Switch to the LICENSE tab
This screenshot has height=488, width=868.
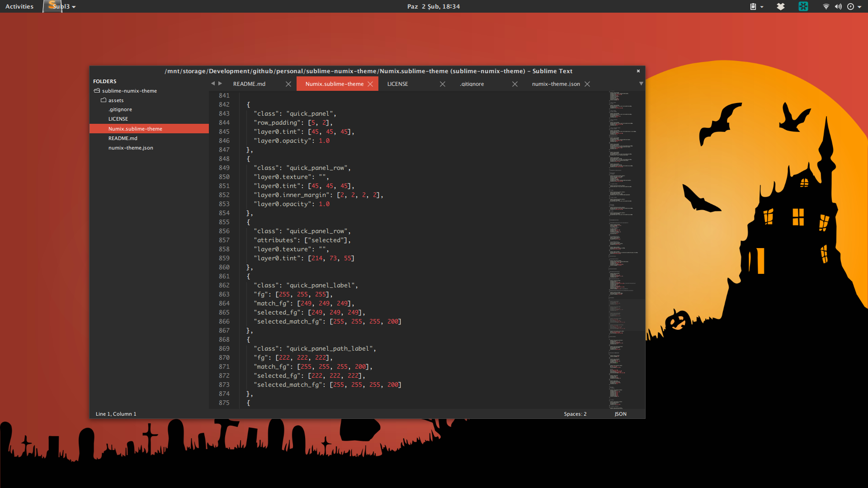[397, 84]
